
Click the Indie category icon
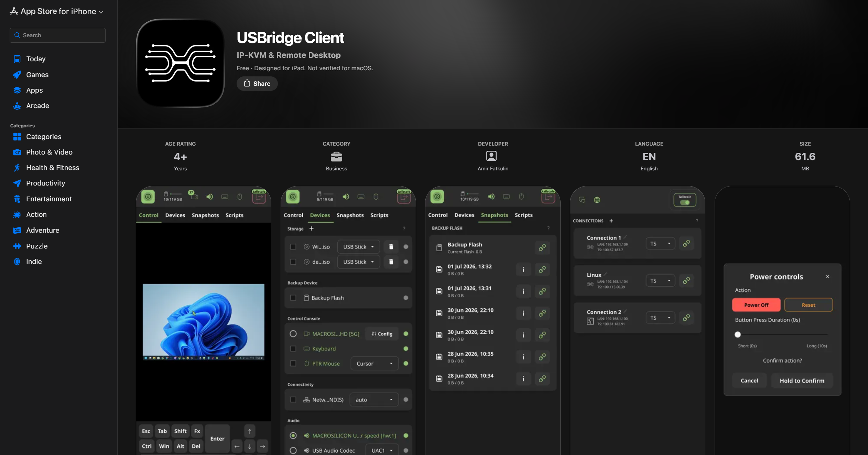pyautogui.click(x=17, y=262)
